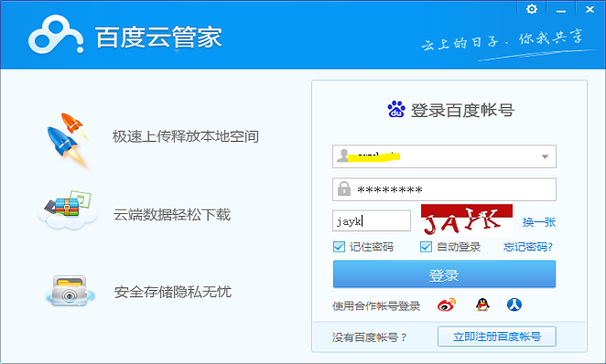The width and height of the screenshot is (606, 364).
Task: Click the secure storage safe icon
Action: pos(70,291)
